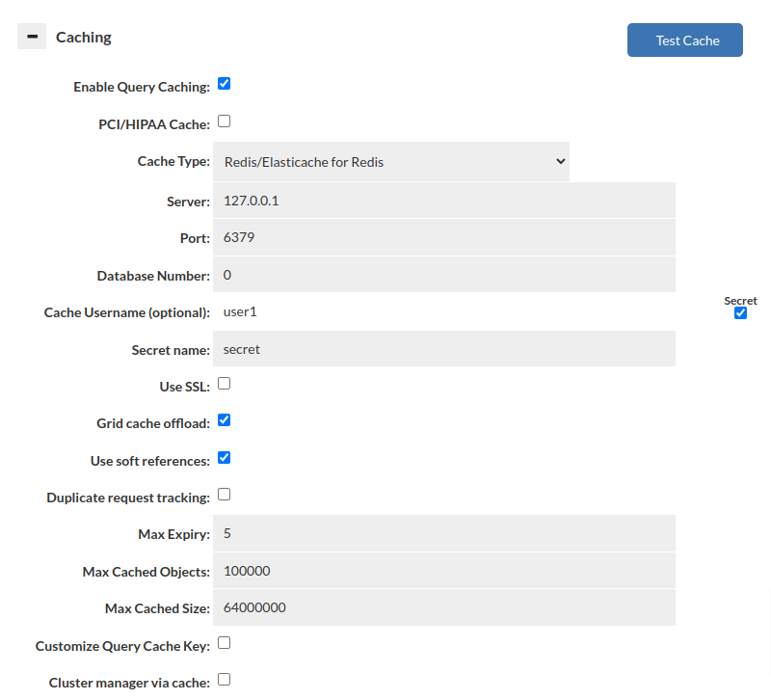Click the Server address field
Image resolution: width=771 pixels, height=700 pixels.
[x=443, y=201]
